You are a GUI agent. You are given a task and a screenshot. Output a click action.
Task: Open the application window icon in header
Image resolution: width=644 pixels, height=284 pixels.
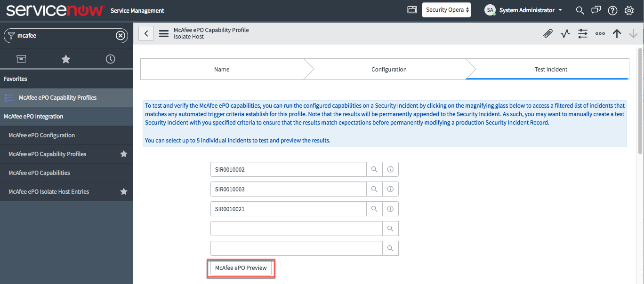pyautogui.click(x=412, y=10)
